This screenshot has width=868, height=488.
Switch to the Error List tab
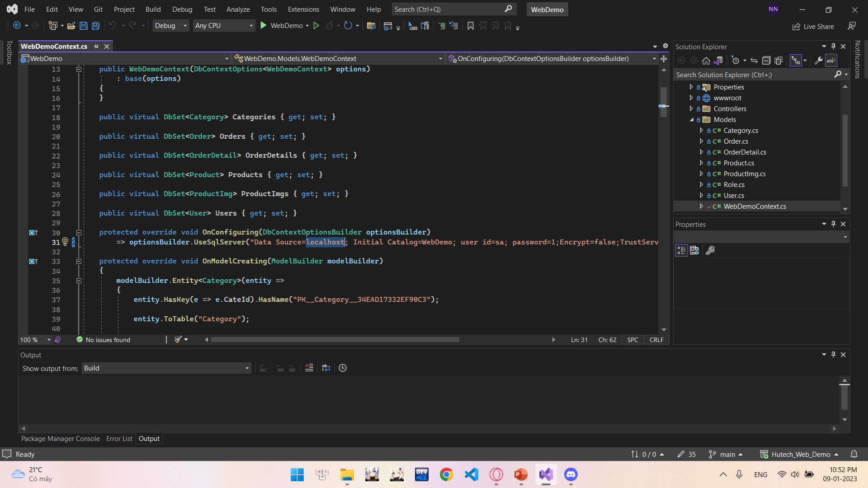click(119, 439)
